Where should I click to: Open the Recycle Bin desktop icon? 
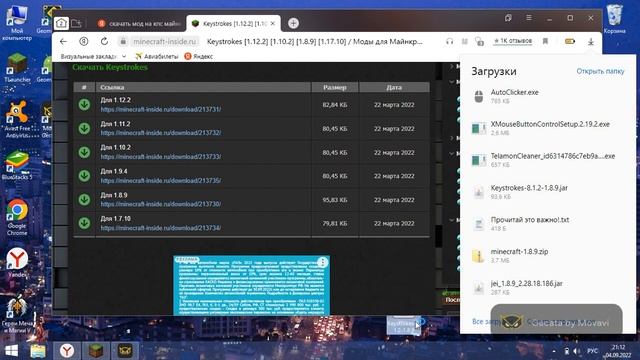[614, 20]
